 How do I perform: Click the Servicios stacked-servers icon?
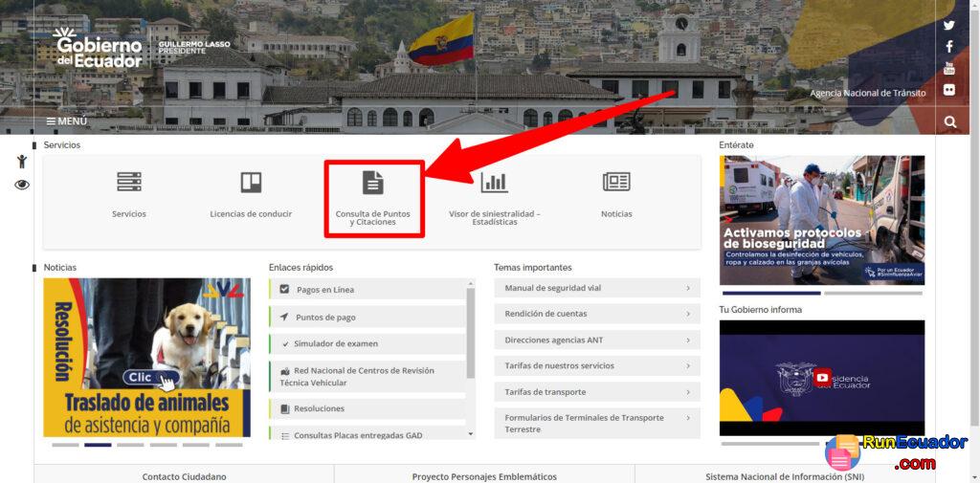coord(129,182)
